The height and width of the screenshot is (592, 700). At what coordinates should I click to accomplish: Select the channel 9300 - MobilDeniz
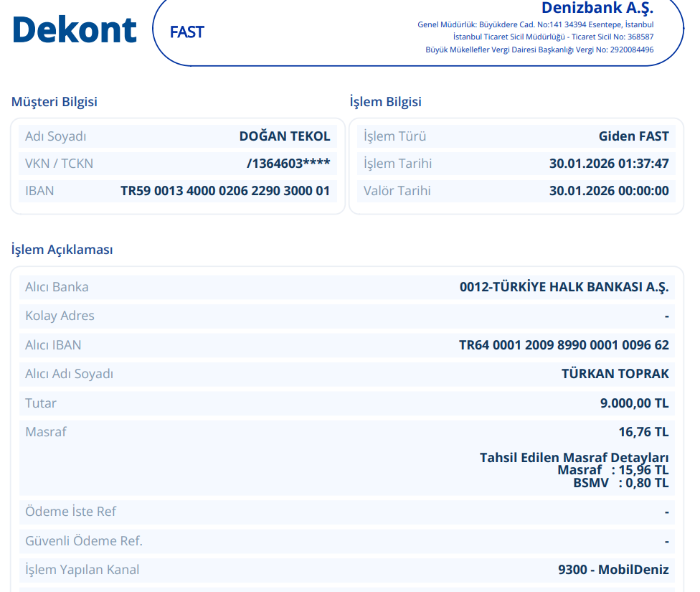click(x=613, y=570)
